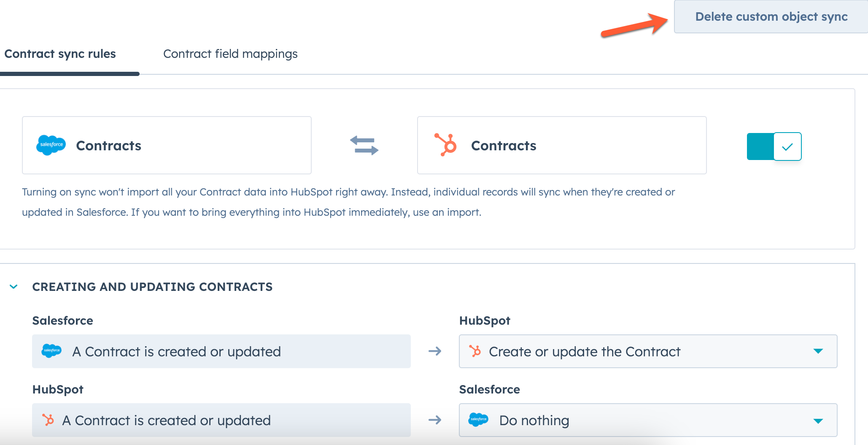Click the Salesforce icon beside Do nothing

tap(479, 420)
